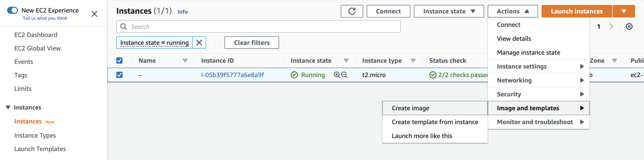644x160 pixels.
Task: Expand Monitor and troubleshoot submenu
Action: [539, 122]
